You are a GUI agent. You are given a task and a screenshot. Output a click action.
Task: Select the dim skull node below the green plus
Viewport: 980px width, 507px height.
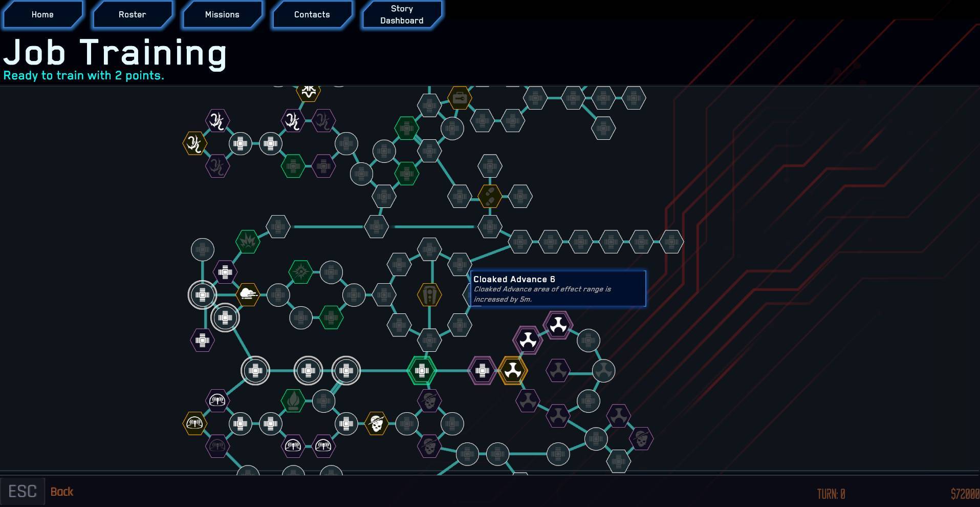(x=429, y=400)
